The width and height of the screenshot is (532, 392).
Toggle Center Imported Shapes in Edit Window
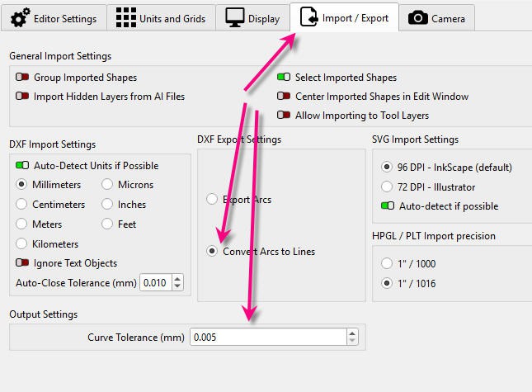(x=284, y=97)
